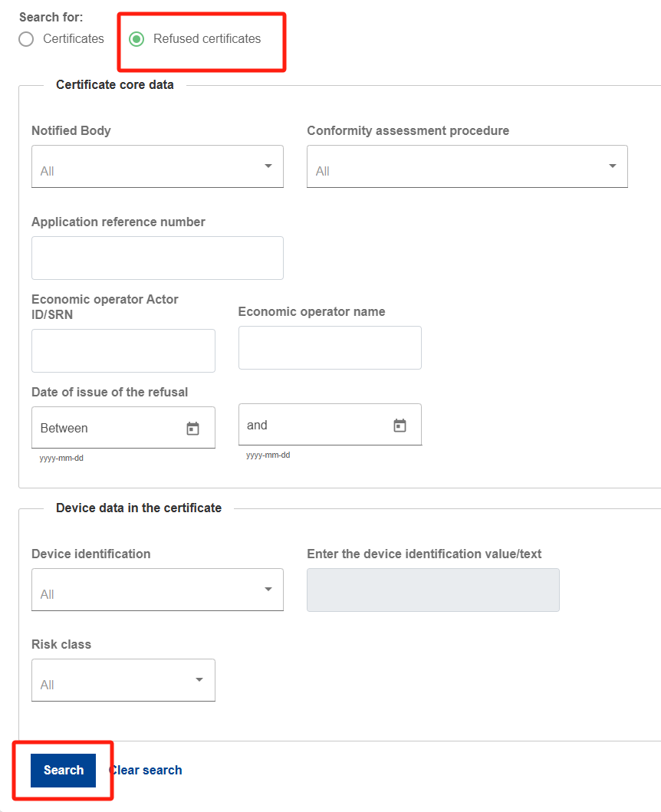Select the Certificates radio button
Screen dimensions: 661x812
26,39
